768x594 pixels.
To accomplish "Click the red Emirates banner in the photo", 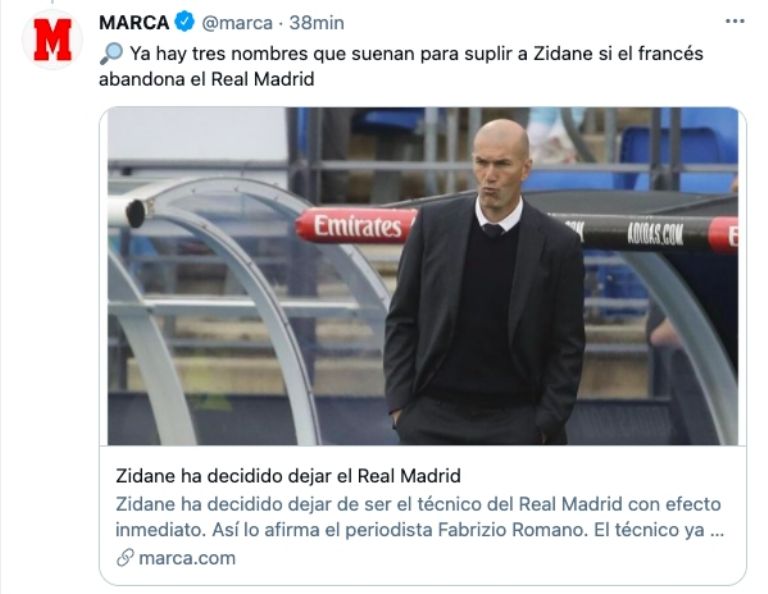I will pos(357,226).
